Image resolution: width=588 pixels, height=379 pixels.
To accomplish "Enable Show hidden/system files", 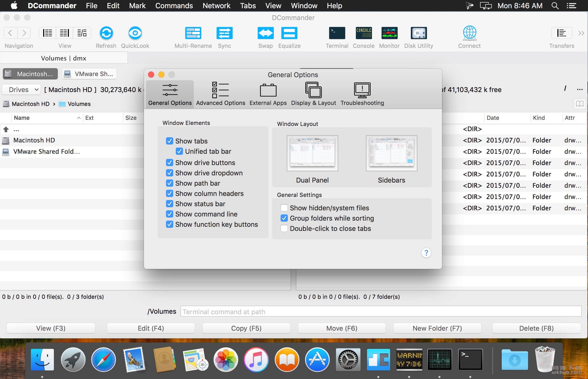I will click(x=284, y=208).
